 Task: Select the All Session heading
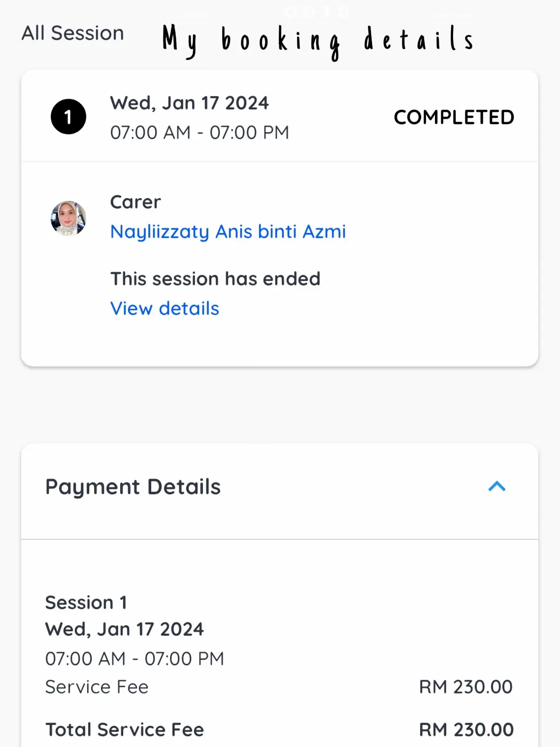(x=72, y=33)
